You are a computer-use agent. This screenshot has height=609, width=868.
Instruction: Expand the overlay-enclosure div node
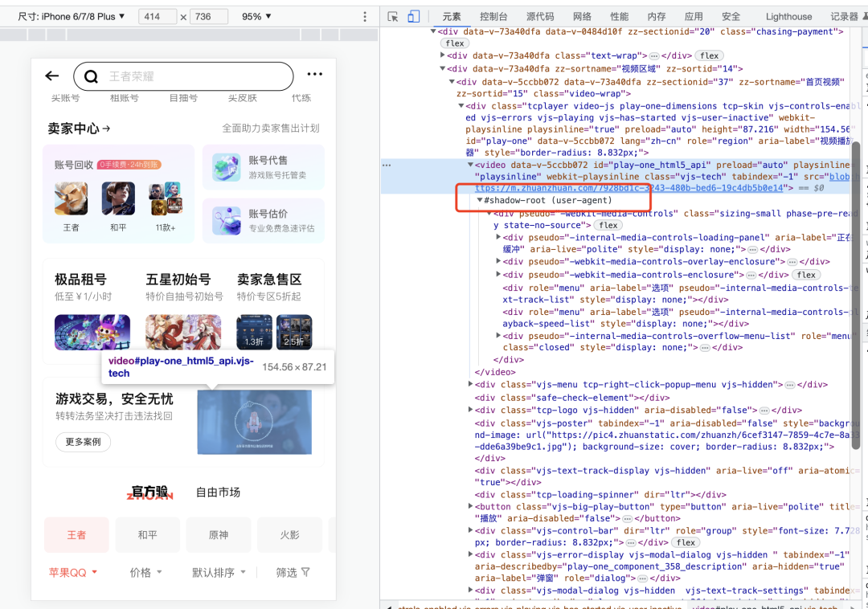(498, 261)
